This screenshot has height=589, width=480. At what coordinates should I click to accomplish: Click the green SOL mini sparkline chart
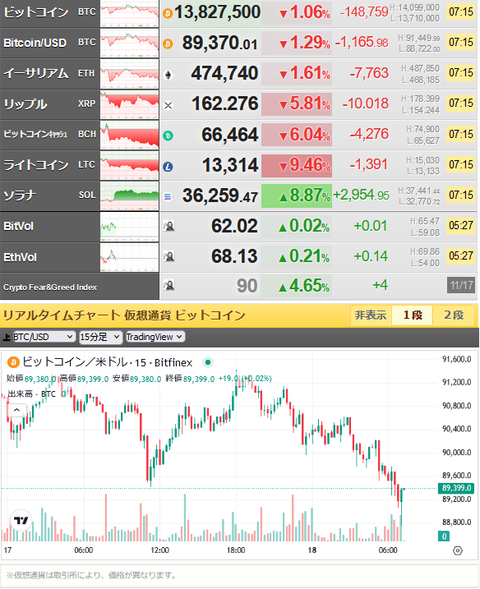(129, 196)
